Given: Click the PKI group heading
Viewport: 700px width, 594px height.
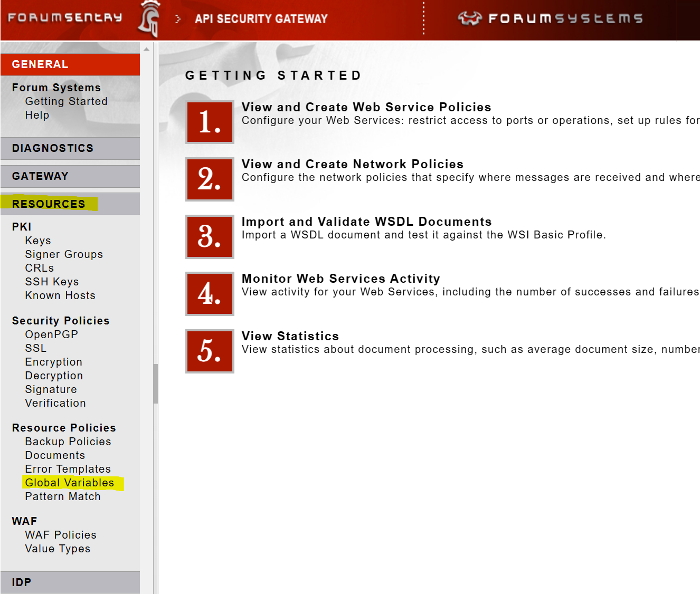Looking at the screenshot, I should 22,227.
